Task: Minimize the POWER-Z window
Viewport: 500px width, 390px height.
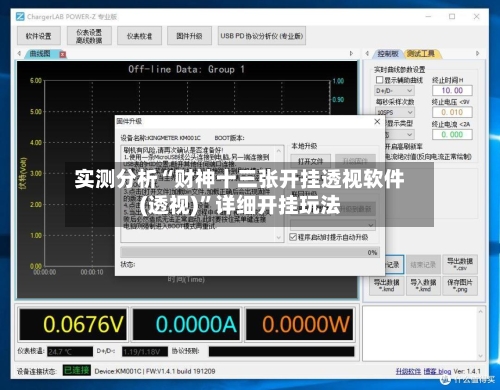Action: [x=428, y=16]
